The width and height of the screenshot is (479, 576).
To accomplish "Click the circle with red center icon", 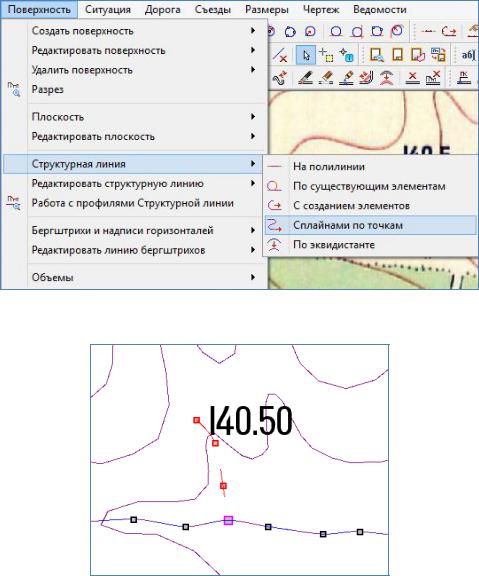I will [x=310, y=32].
